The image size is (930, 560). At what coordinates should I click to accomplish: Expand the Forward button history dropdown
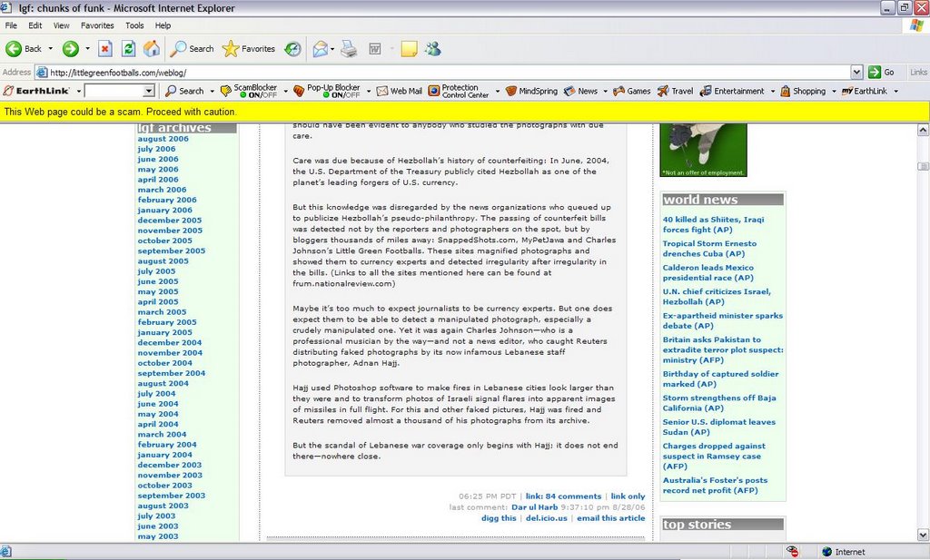click(87, 49)
